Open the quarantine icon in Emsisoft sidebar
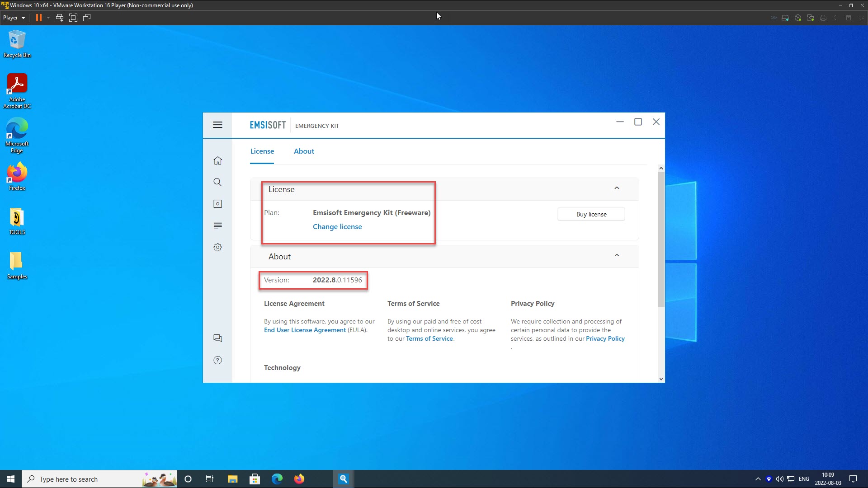The width and height of the screenshot is (868, 488). click(x=217, y=204)
